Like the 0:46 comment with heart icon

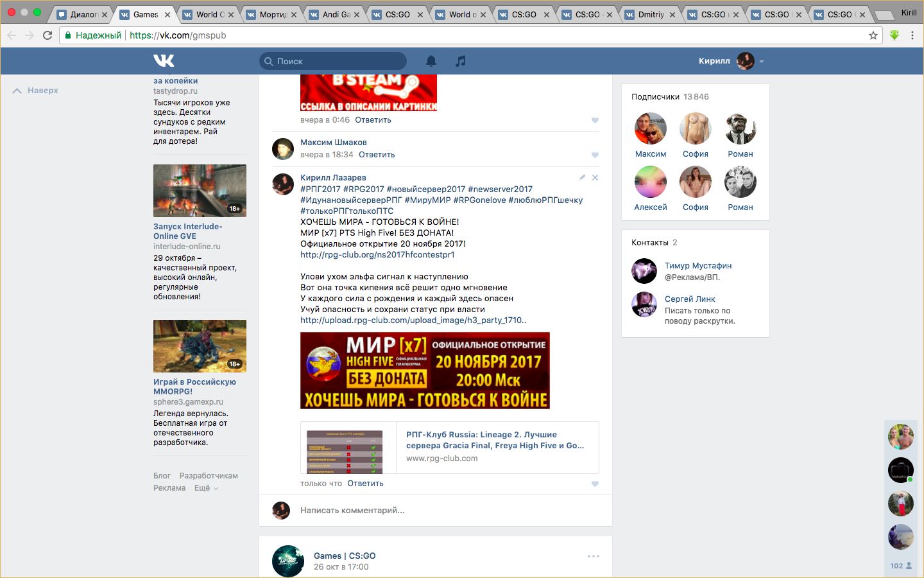coord(595,120)
